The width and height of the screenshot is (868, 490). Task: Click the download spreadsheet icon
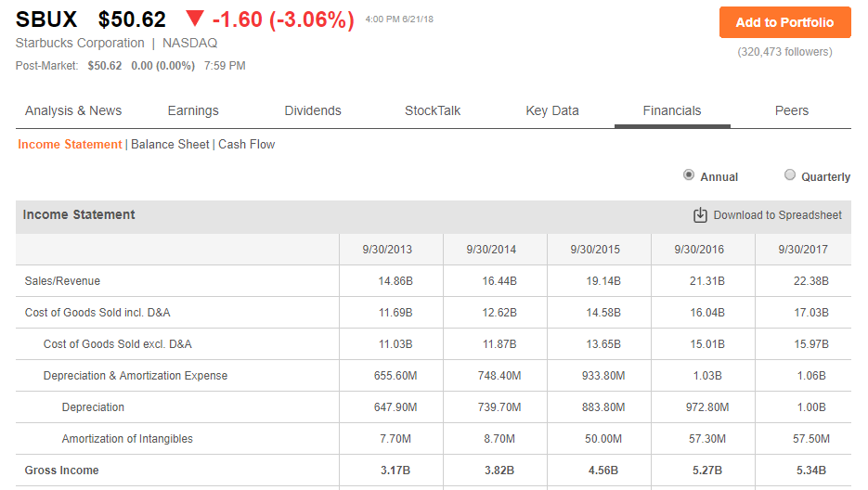[700, 214]
